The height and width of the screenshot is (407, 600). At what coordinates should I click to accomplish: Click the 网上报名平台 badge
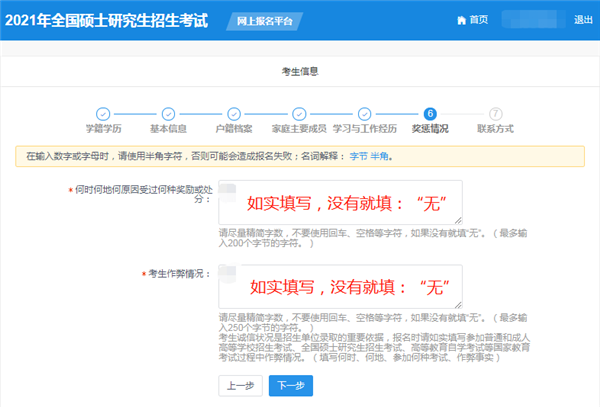(264, 21)
